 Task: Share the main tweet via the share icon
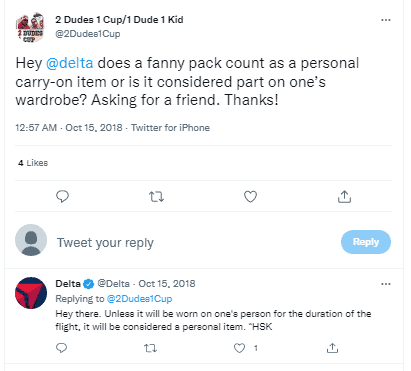click(x=344, y=196)
